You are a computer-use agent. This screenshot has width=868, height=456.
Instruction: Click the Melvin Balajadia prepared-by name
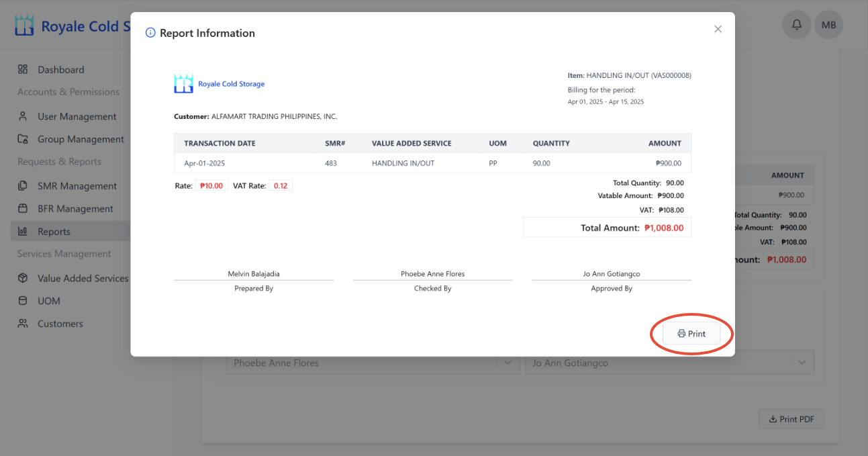tap(254, 274)
